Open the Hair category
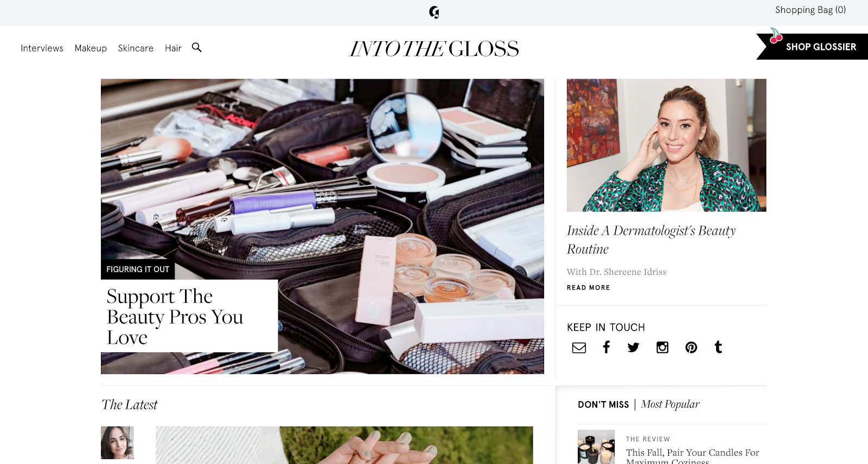The image size is (868, 464). (173, 48)
